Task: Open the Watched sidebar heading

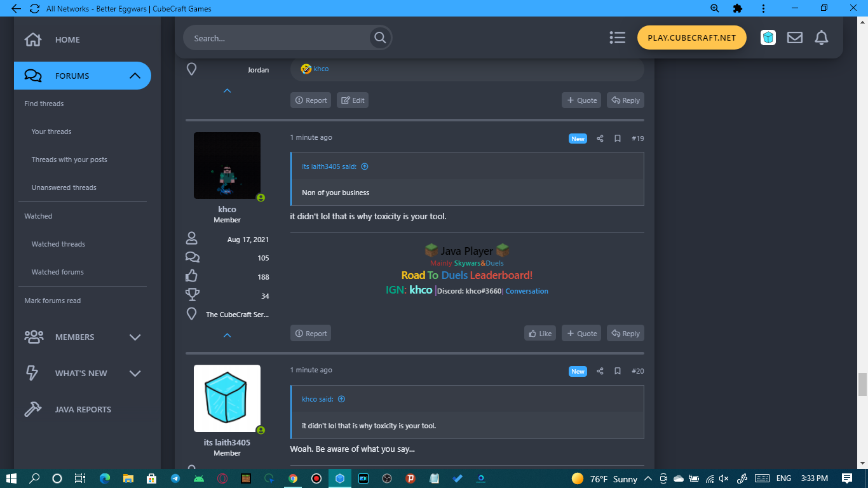Action: 38,216
